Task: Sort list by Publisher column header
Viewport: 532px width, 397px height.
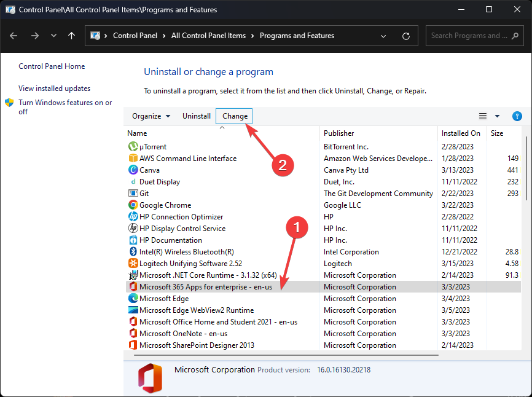Action: pos(339,133)
